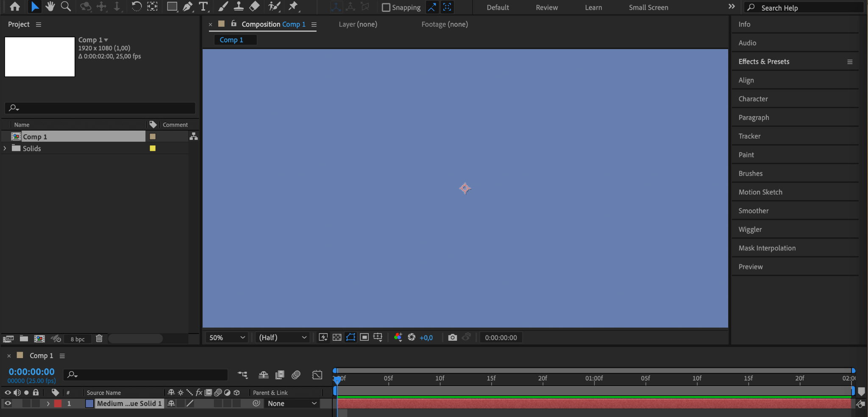Select the Rotation tool
Screen dimensions: 868x417
click(136, 7)
